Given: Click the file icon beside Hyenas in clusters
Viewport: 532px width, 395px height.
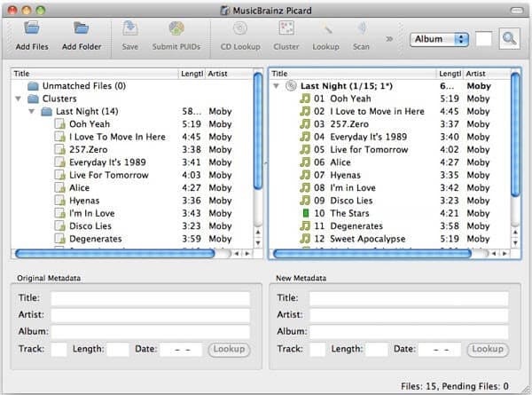Looking at the screenshot, I should pyautogui.click(x=60, y=201).
